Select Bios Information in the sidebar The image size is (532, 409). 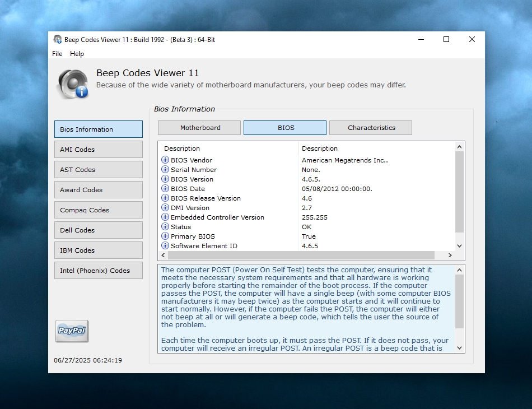click(x=99, y=129)
